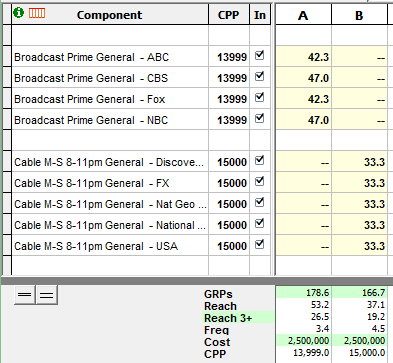Image resolution: width=393 pixels, height=363 pixels.
Task: Click the Freq value 4.5 for plan B
Action: coord(379,329)
